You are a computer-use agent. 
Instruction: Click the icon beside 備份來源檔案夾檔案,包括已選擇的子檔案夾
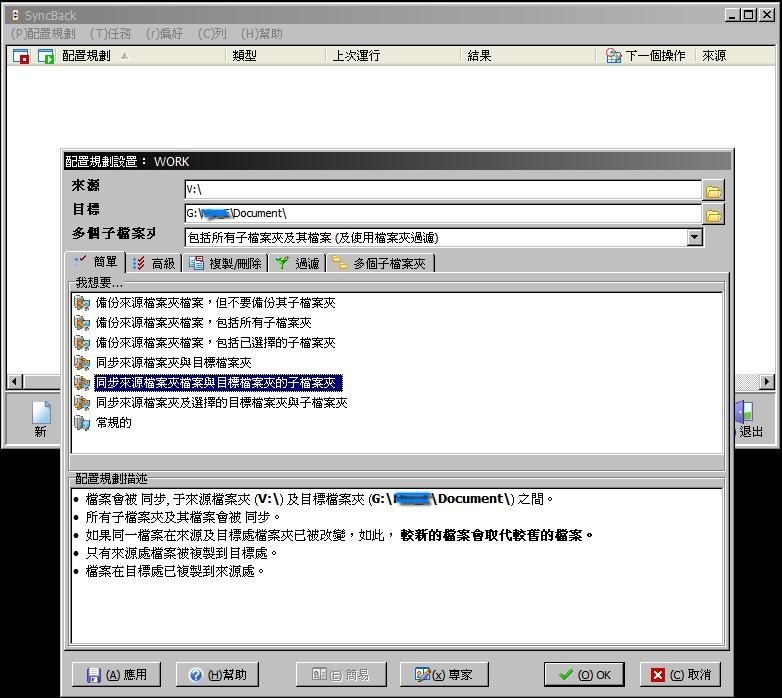pos(82,343)
